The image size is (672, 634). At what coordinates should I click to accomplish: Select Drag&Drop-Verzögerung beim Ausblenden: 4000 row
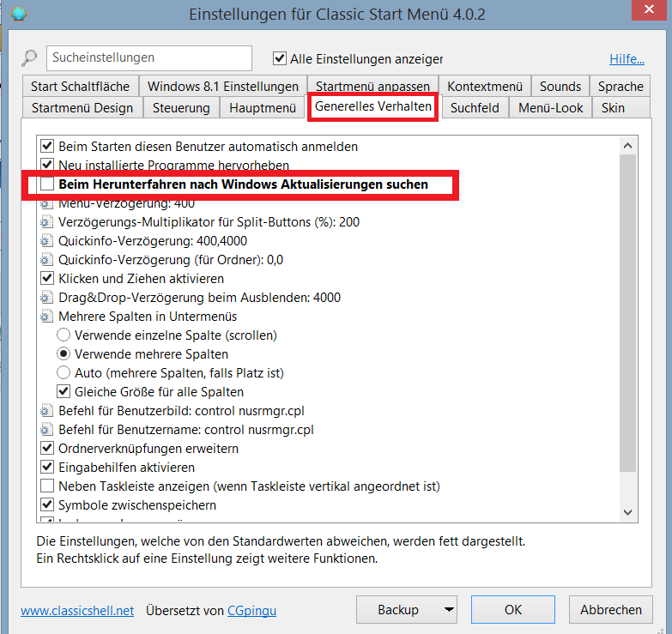(199, 298)
